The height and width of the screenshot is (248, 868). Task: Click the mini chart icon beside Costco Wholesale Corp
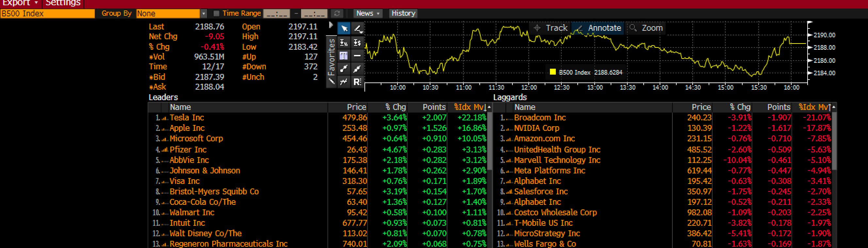509,213
